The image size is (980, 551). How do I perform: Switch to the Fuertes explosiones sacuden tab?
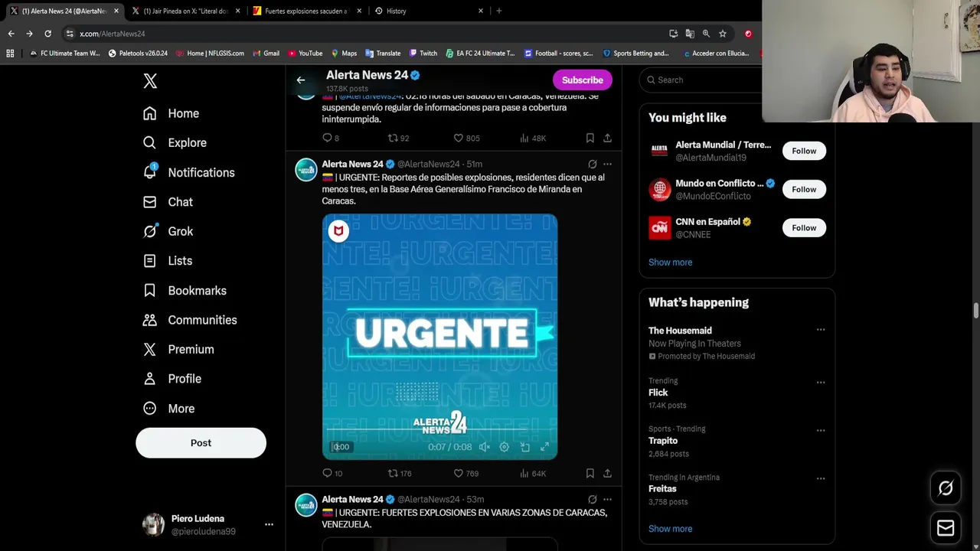click(x=305, y=11)
